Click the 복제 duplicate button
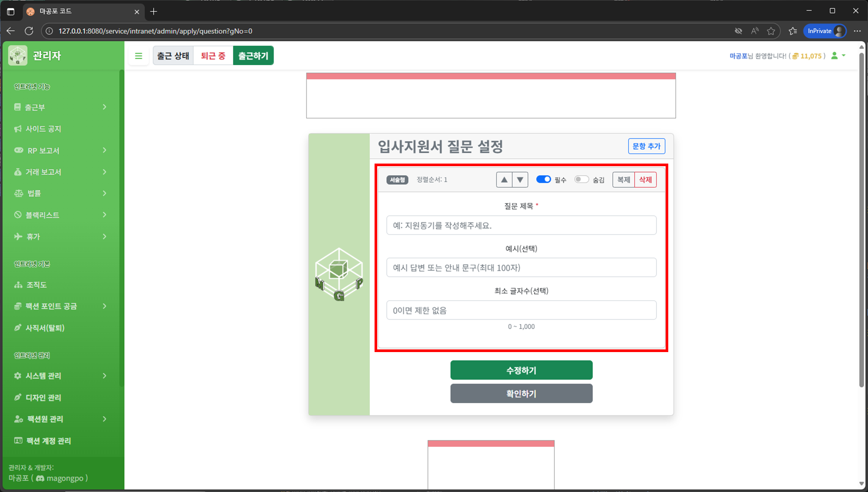This screenshot has width=868, height=492. tap(624, 180)
